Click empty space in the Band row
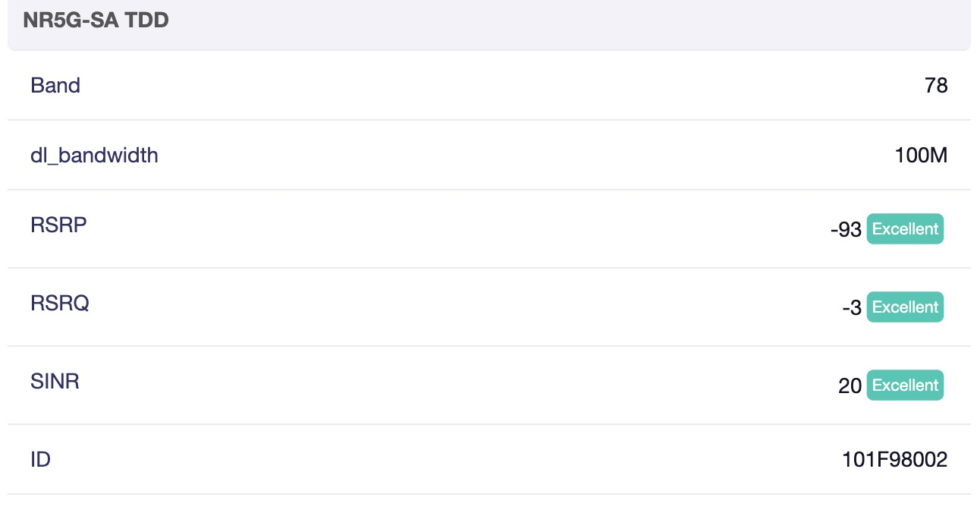This screenshot has height=513, width=980. (x=485, y=86)
